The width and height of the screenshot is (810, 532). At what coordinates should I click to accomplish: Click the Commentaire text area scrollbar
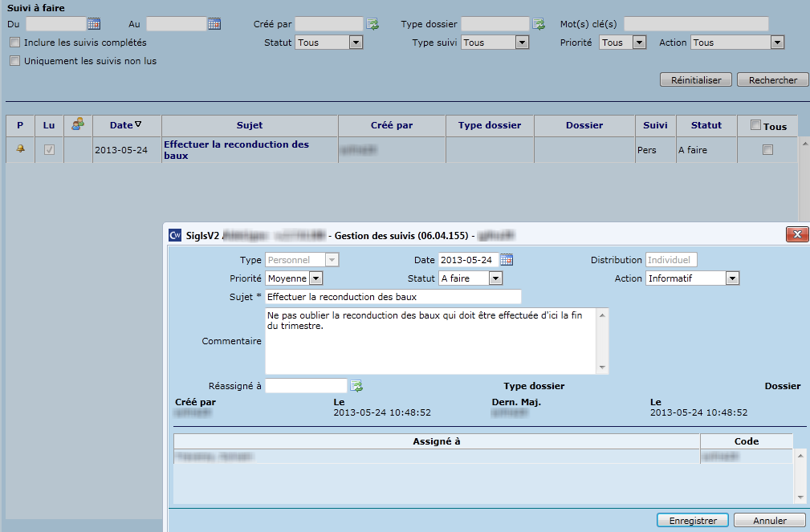coord(603,341)
